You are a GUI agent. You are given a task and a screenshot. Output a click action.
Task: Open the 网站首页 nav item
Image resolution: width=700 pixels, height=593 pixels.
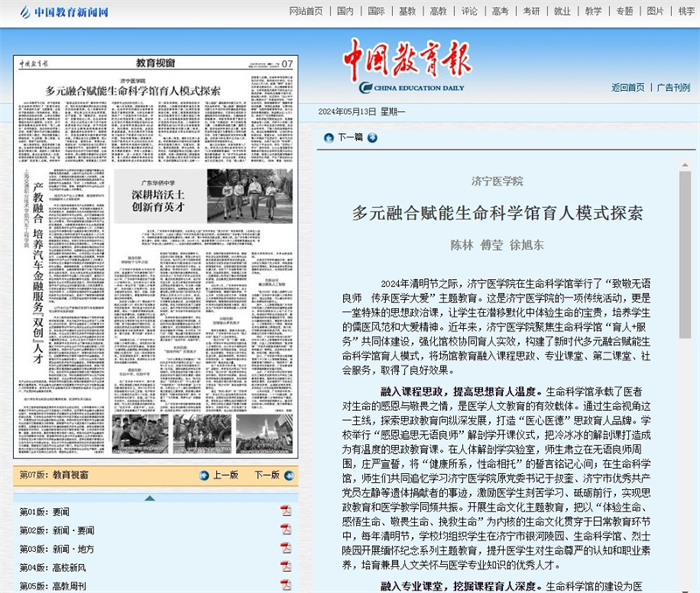[x=305, y=11]
